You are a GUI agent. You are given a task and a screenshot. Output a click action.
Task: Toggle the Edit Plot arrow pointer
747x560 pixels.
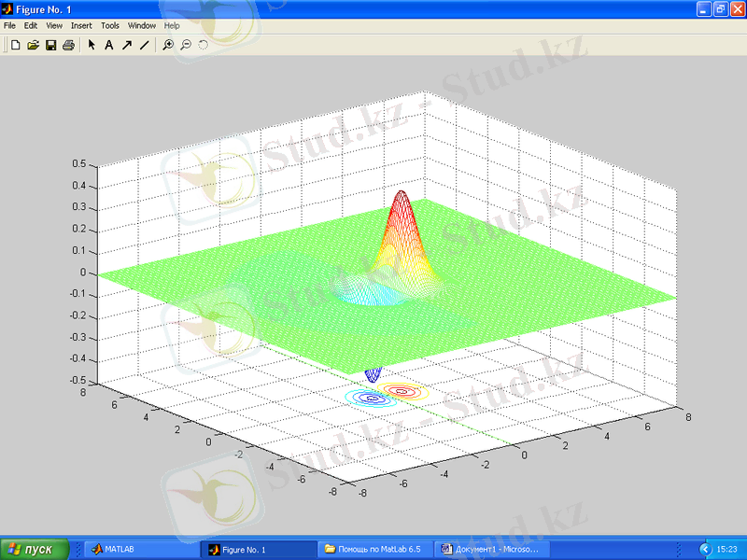tap(92, 44)
